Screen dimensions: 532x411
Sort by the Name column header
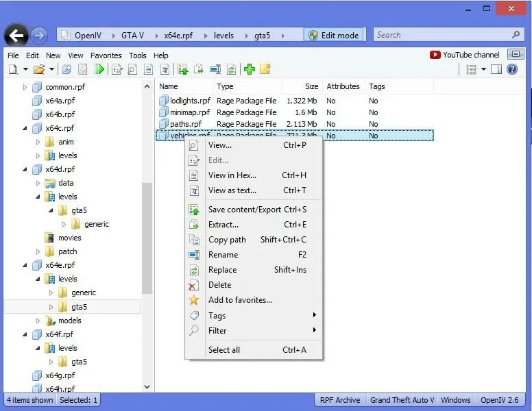pyautogui.click(x=184, y=86)
